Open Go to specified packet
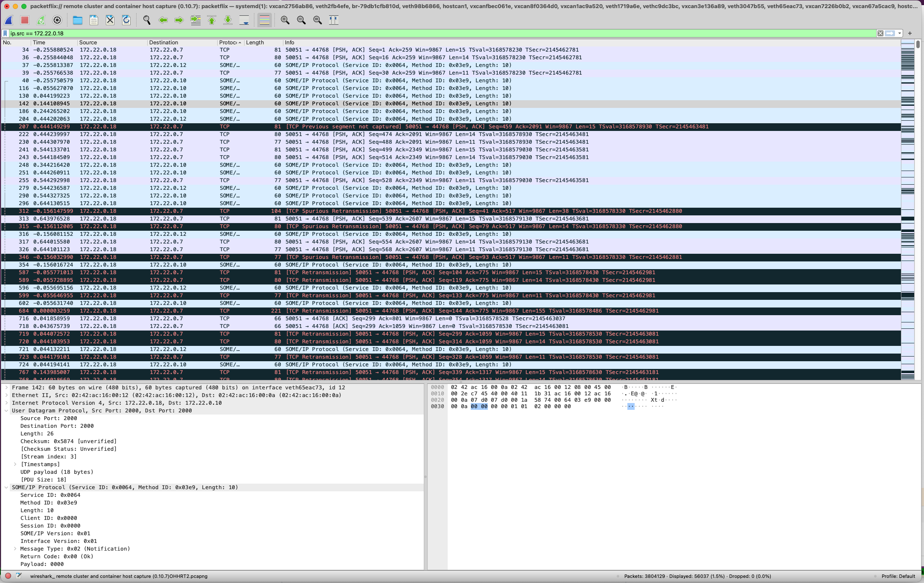924x583 pixels. point(195,20)
